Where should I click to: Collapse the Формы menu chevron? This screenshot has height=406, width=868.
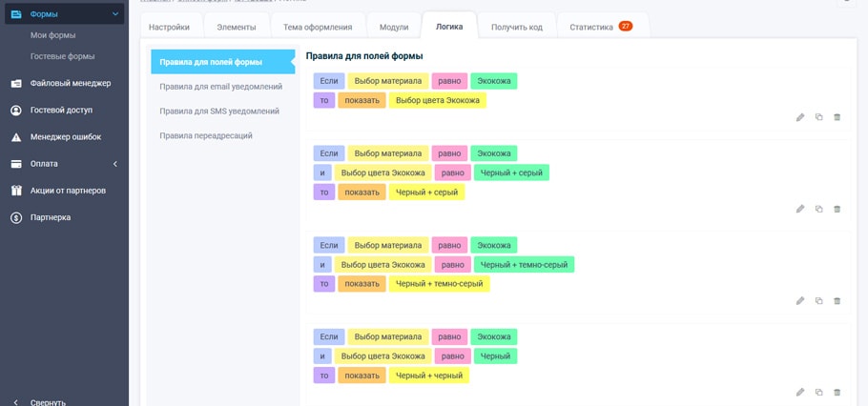pyautogui.click(x=115, y=14)
